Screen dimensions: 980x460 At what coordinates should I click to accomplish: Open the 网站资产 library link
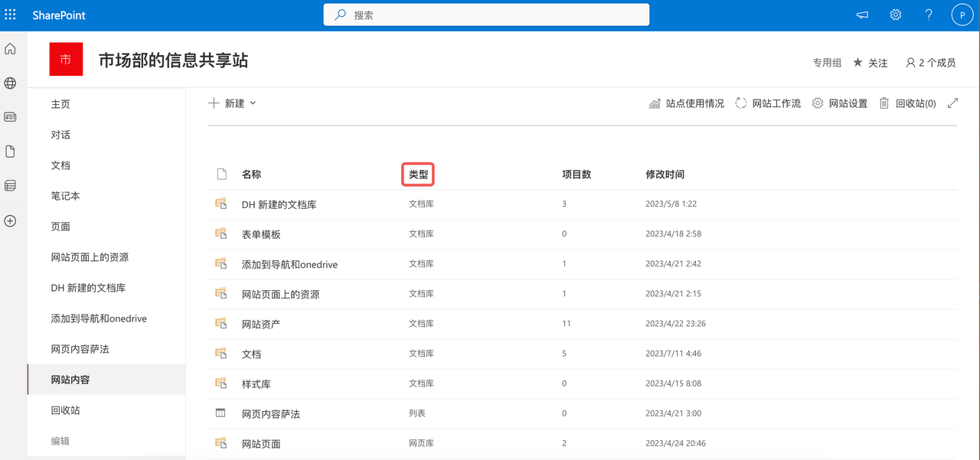[x=261, y=324]
